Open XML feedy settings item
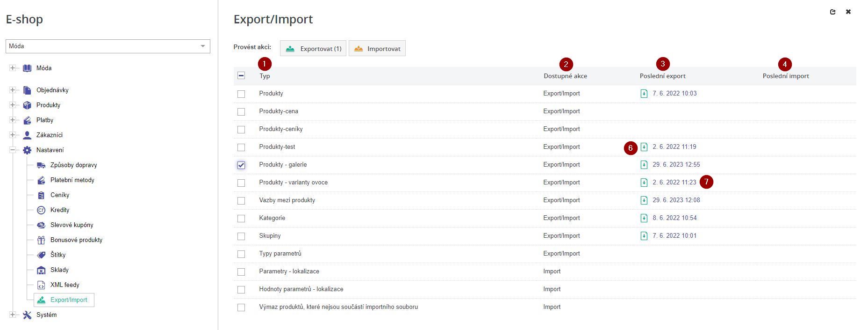The width and height of the screenshot is (868, 330). (65, 285)
